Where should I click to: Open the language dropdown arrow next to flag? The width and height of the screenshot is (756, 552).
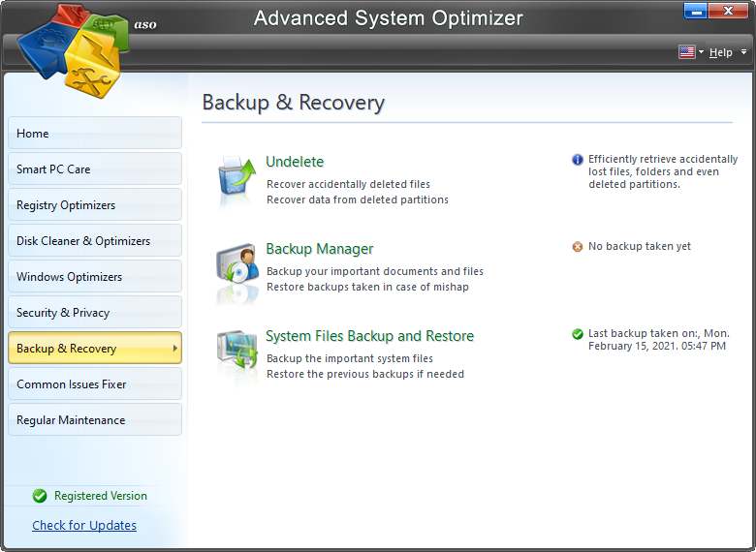pyautogui.click(x=701, y=51)
